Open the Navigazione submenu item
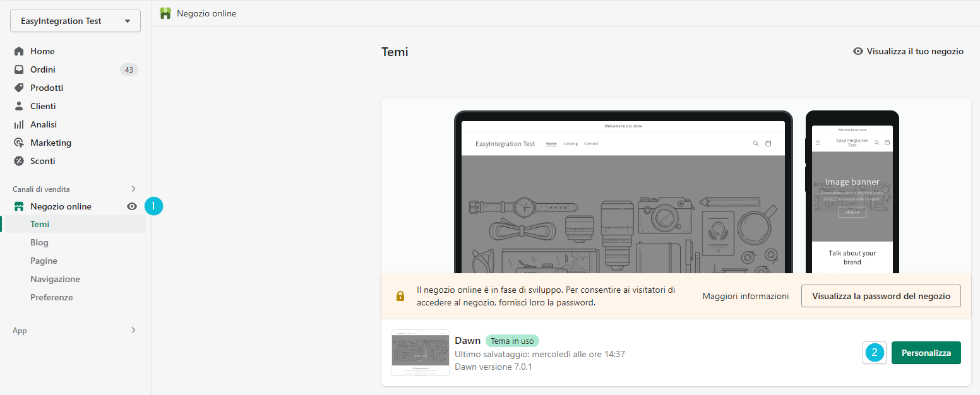980x395 pixels. 55,279
